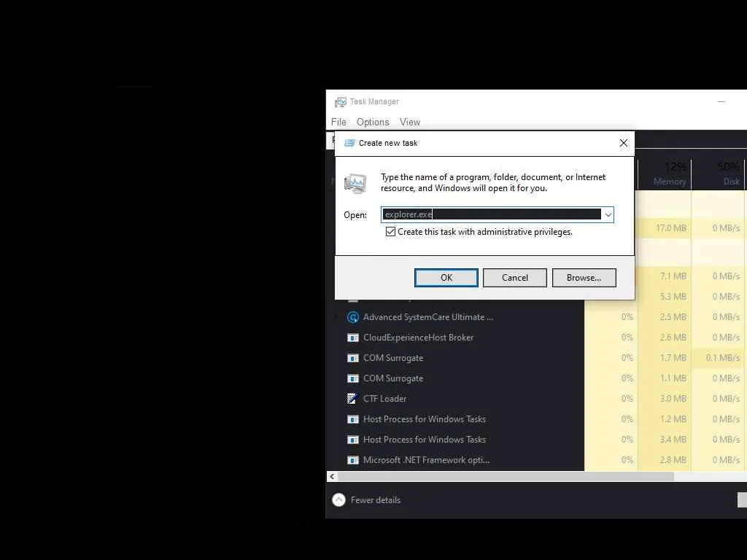
Task: Collapse view with Fewer details arrow
Action: [x=338, y=499]
